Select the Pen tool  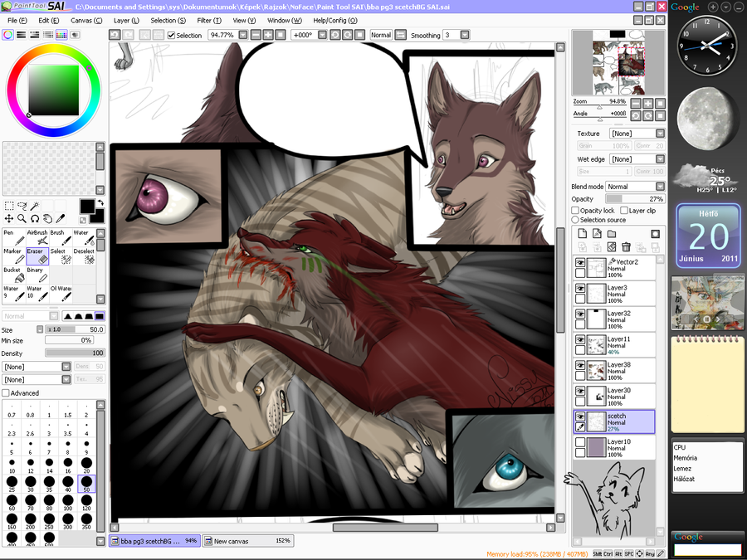pos(14,237)
